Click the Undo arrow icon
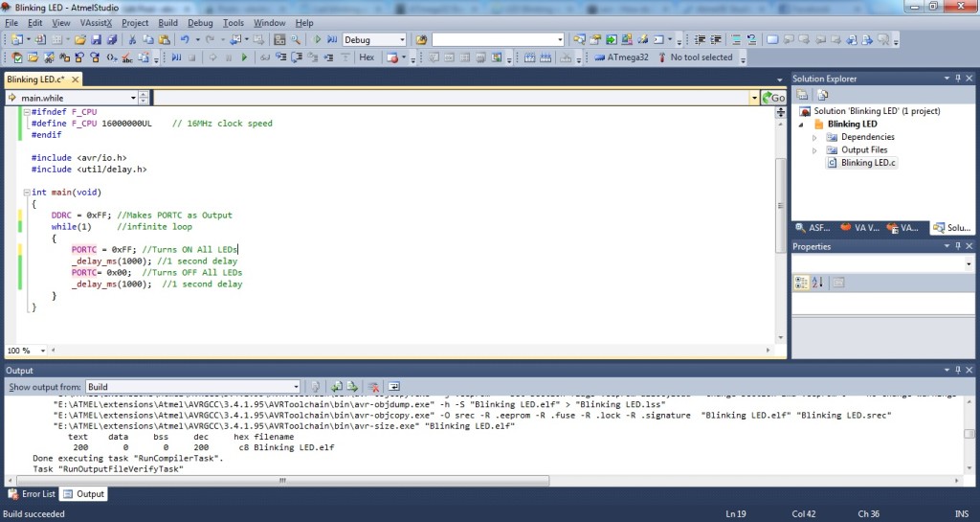This screenshot has width=980, height=522. (184, 40)
